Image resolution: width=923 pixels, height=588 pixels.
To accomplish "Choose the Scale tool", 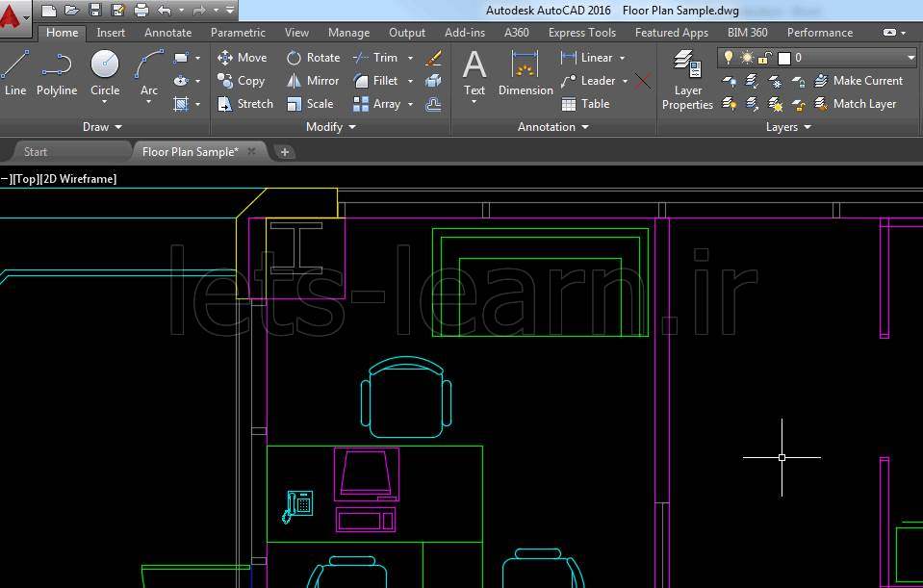I will coord(310,104).
